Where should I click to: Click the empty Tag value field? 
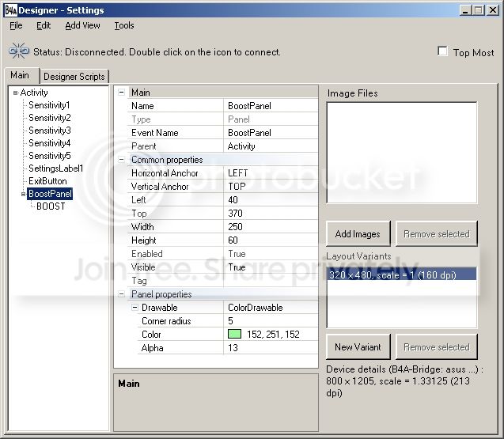tap(271, 281)
